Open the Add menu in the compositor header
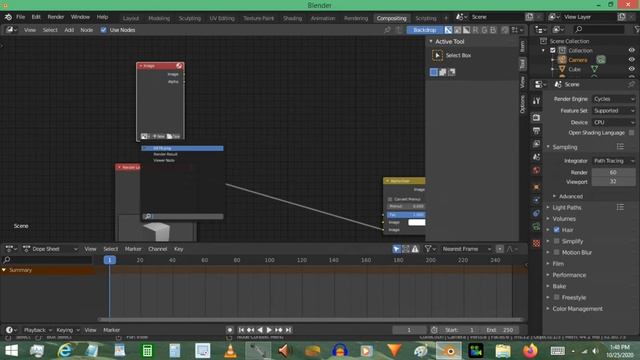640x360 pixels. point(69,30)
